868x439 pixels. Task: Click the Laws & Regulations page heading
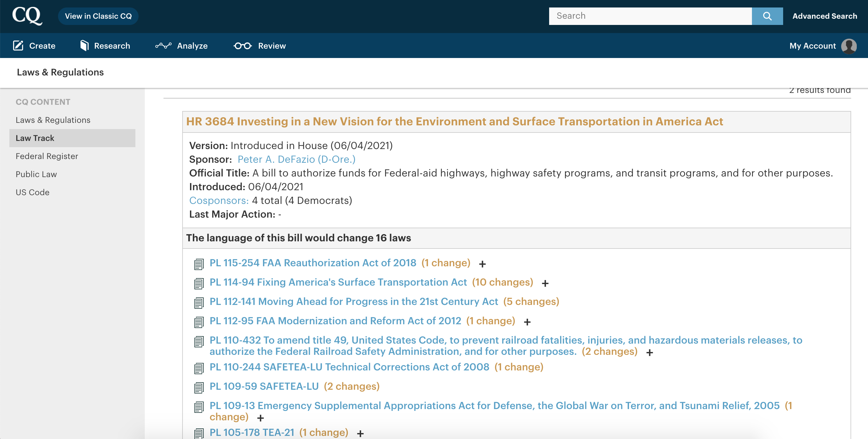60,72
